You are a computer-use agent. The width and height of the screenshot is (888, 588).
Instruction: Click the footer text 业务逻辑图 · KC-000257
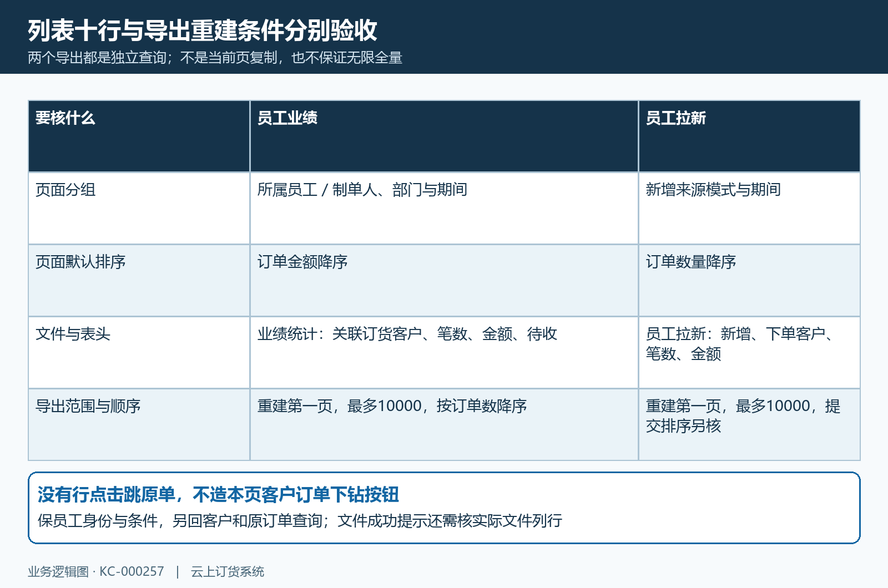tap(96, 572)
